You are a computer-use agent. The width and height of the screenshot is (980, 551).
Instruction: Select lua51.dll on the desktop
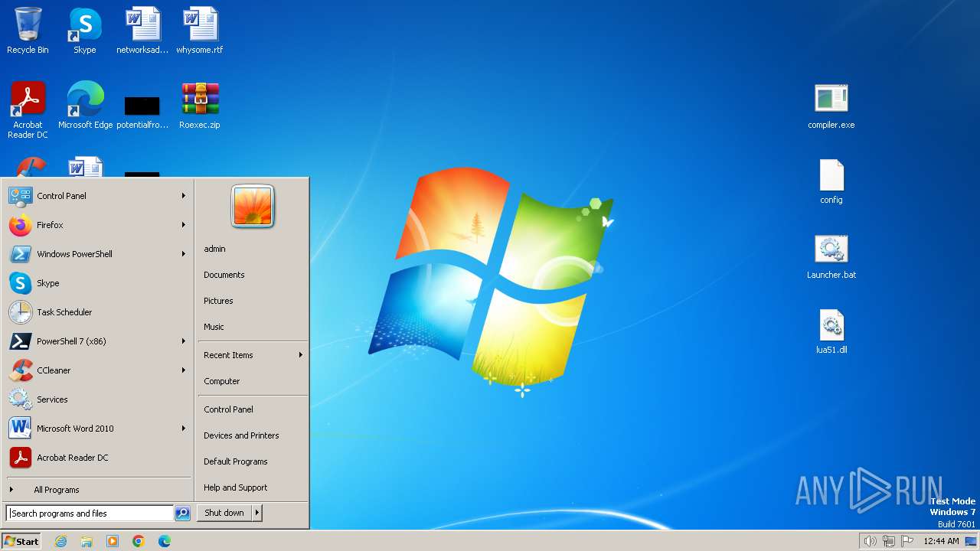(x=831, y=331)
